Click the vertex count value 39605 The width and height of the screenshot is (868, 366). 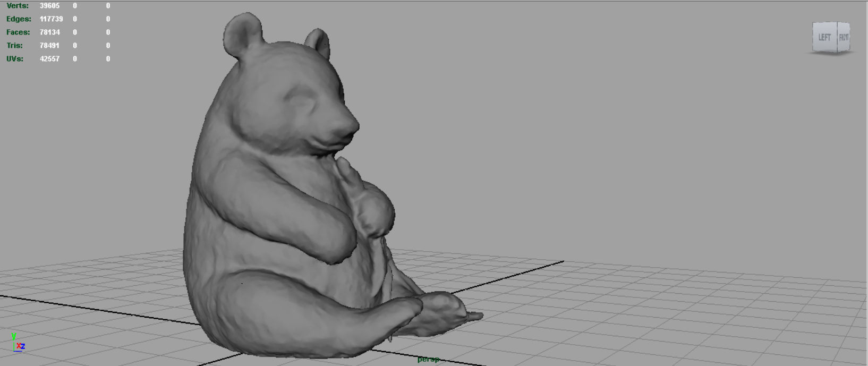(x=50, y=6)
